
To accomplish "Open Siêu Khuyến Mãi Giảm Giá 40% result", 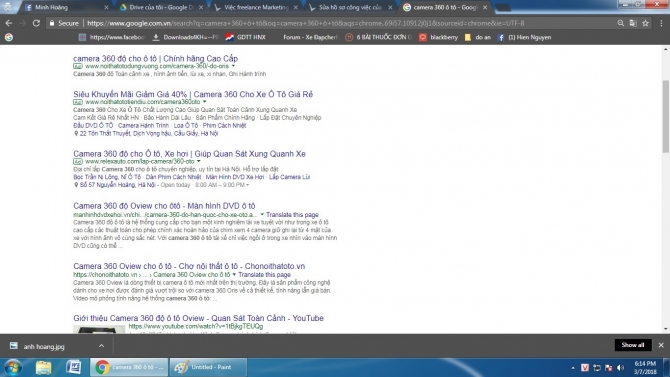I will 193,94.
